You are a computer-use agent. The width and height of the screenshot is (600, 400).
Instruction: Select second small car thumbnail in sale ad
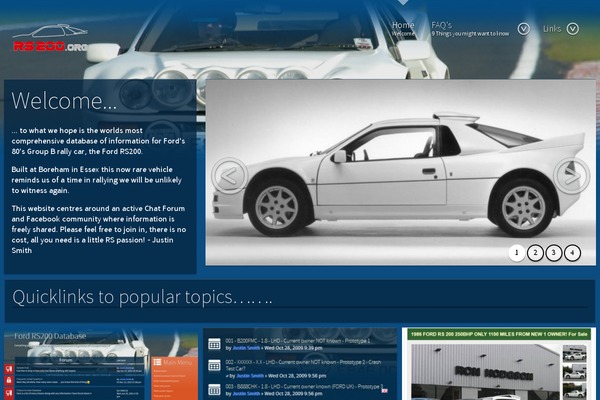pyautogui.click(x=574, y=372)
